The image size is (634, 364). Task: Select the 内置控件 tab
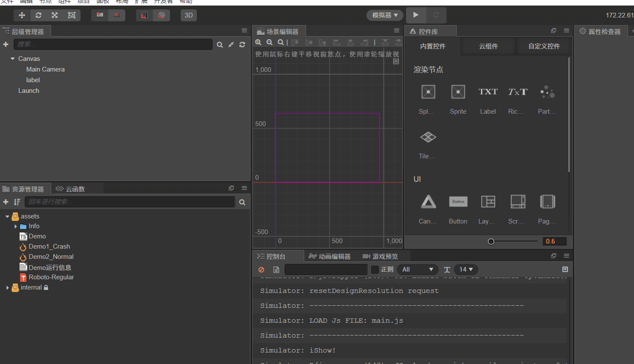pos(433,46)
